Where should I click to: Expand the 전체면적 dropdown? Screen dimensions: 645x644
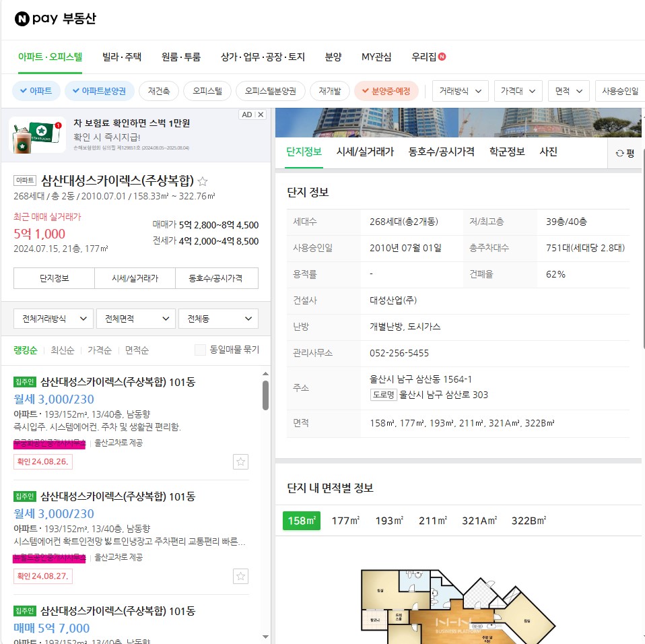pyautogui.click(x=136, y=319)
